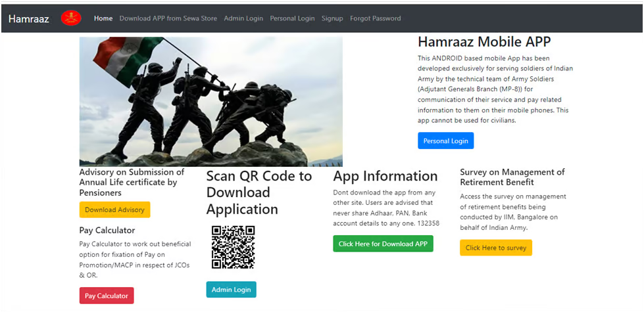
Task: Go to Admin Login in navbar
Action: 243,18
